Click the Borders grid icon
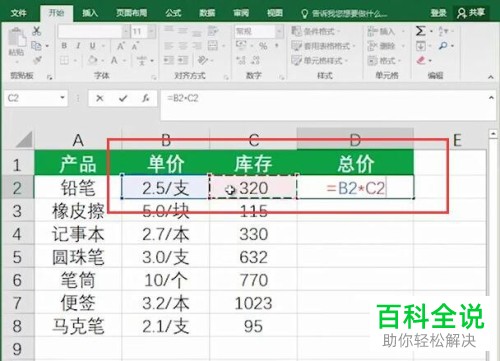Image resolution: width=500 pixels, height=361 pixels. point(64,60)
